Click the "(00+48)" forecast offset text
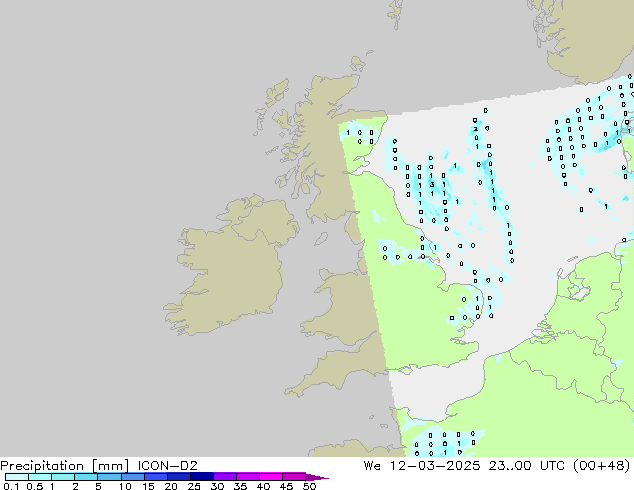This screenshot has height=490, width=634. pyautogui.click(x=601, y=466)
